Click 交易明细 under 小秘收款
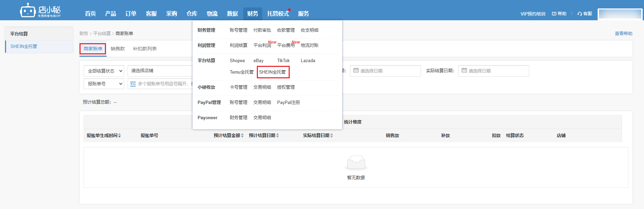The height and width of the screenshot is (209, 644). pyautogui.click(x=262, y=87)
